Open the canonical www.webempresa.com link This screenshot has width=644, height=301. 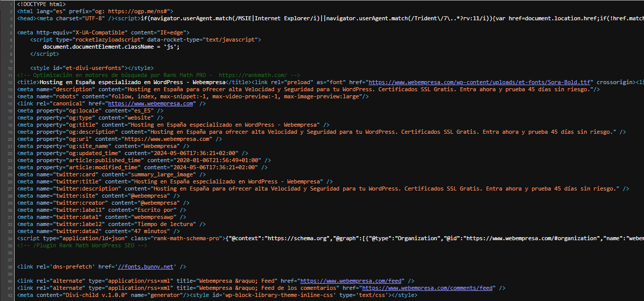(151, 103)
